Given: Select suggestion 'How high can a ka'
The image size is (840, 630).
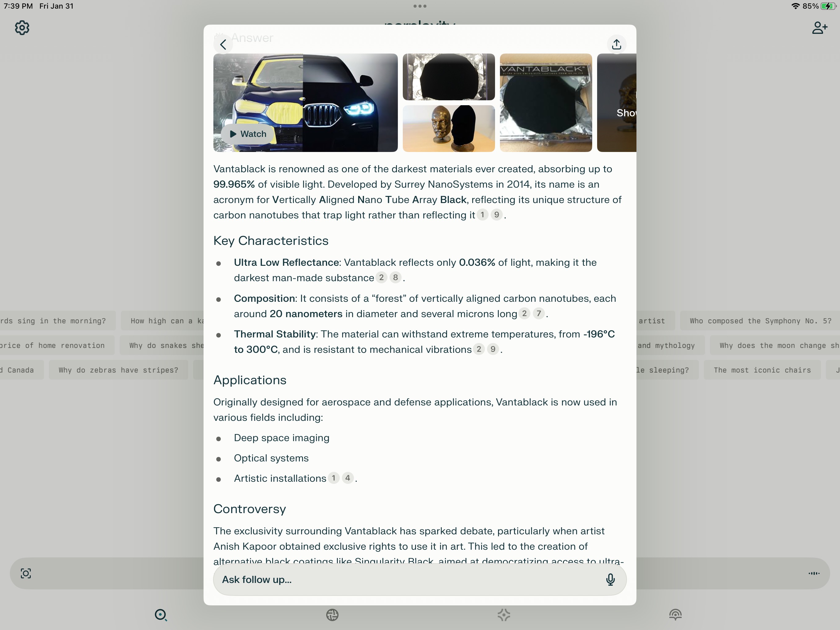Looking at the screenshot, I should click(x=163, y=321).
